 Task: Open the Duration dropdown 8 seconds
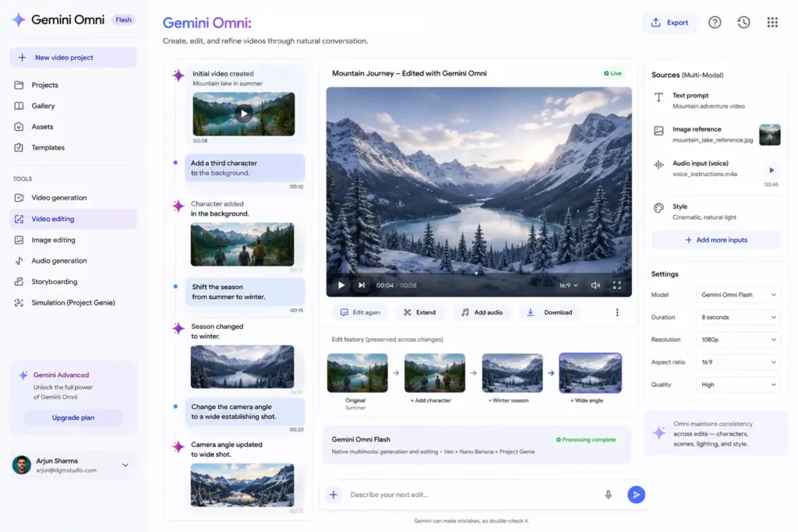coord(738,317)
